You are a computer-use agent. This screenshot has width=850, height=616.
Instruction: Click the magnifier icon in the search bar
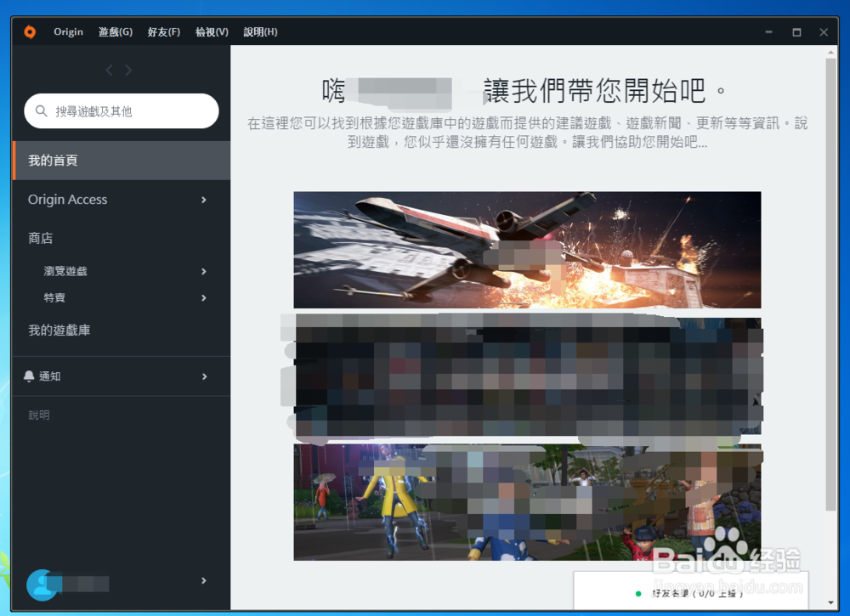click(x=40, y=110)
